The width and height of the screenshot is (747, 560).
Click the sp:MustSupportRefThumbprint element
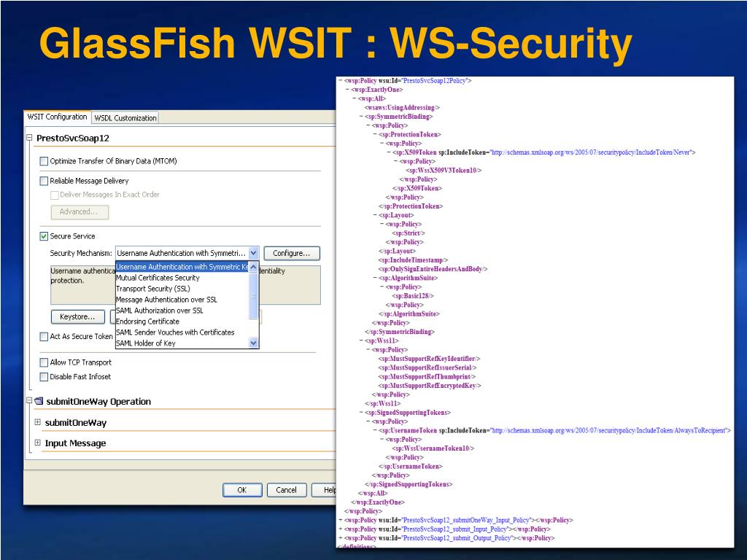point(427,377)
